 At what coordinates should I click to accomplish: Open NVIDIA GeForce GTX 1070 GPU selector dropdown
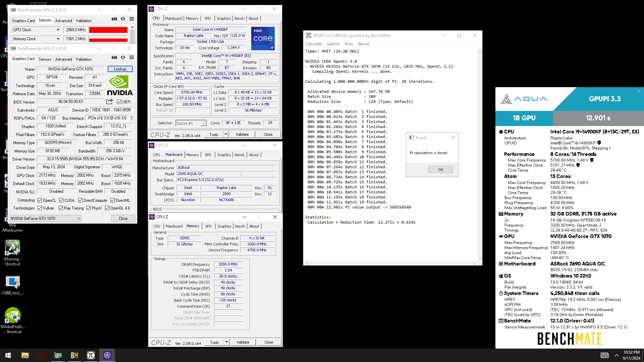pyautogui.click(x=46, y=219)
